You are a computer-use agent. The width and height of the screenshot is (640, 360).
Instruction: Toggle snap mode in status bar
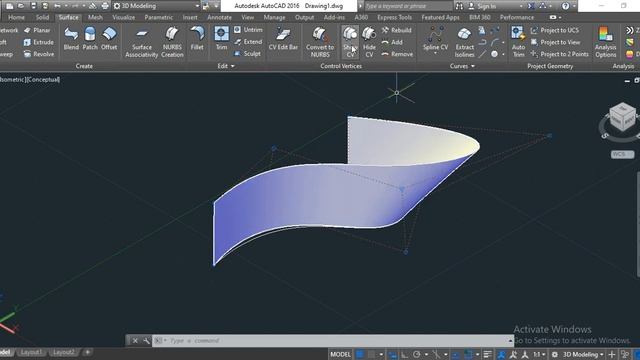(371, 354)
